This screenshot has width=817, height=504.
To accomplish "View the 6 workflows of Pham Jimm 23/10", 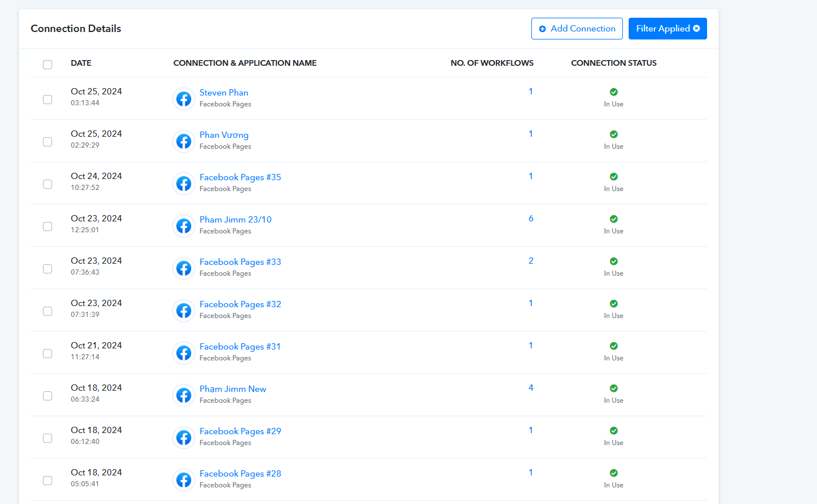I will pos(531,219).
